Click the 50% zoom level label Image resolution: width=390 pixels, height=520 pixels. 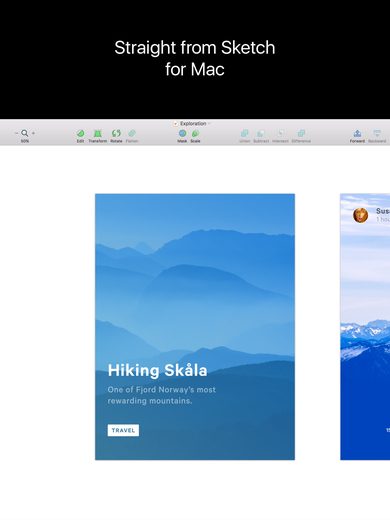pyautogui.click(x=25, y=141)
